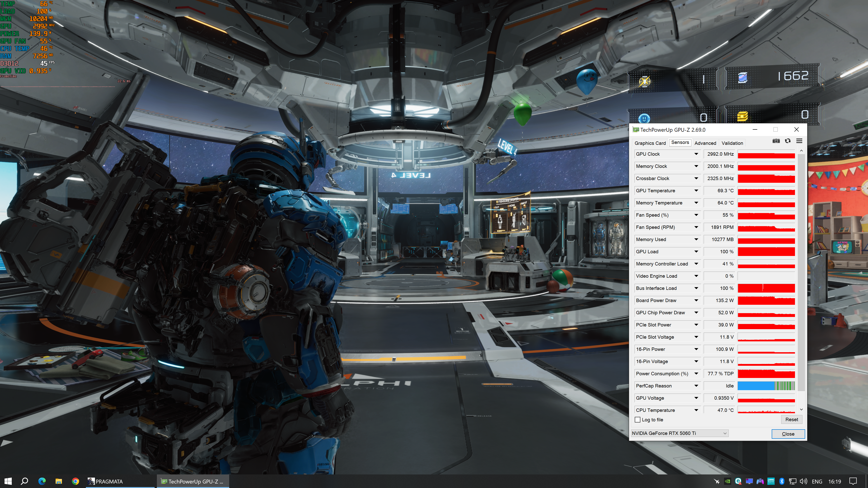Launch Microsoft Edge from the taskbar
868x488 pixels.
point(42,481)
